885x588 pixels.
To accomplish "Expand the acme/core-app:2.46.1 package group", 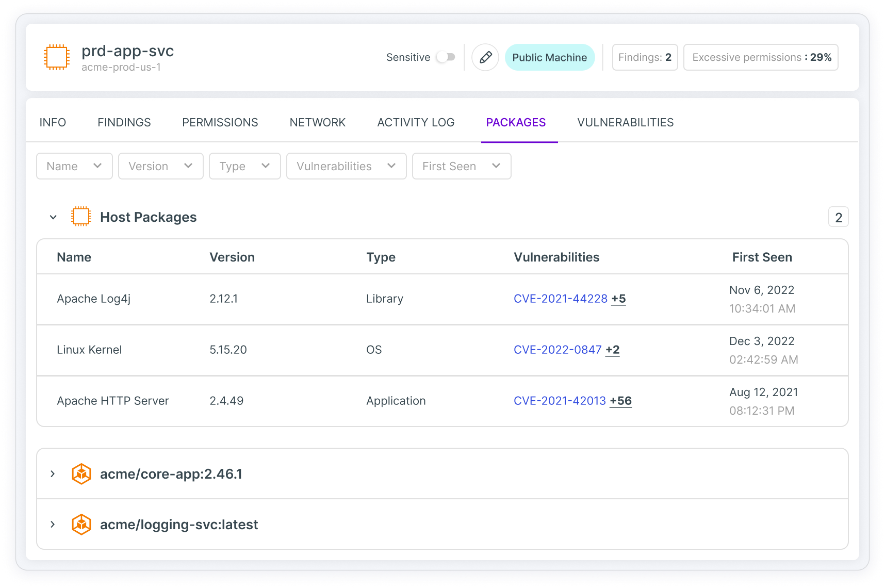I will click(x=52, y=473).
